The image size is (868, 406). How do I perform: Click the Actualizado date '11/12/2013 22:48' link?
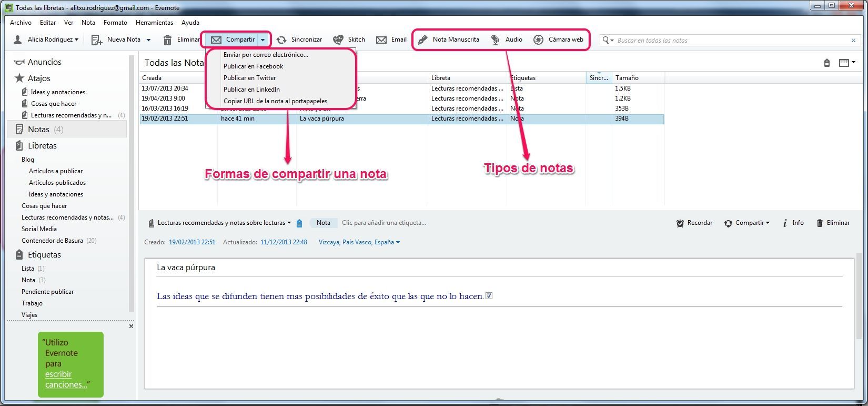[284, 242]
